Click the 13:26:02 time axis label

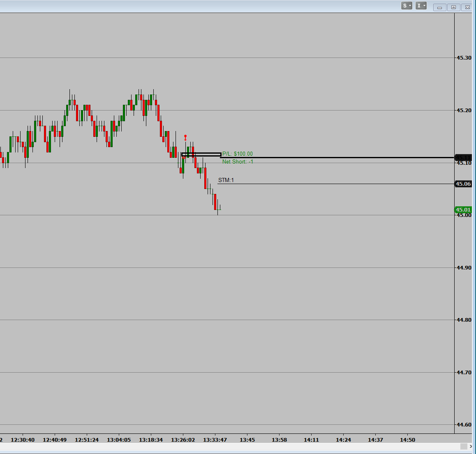tap(183, 440)
